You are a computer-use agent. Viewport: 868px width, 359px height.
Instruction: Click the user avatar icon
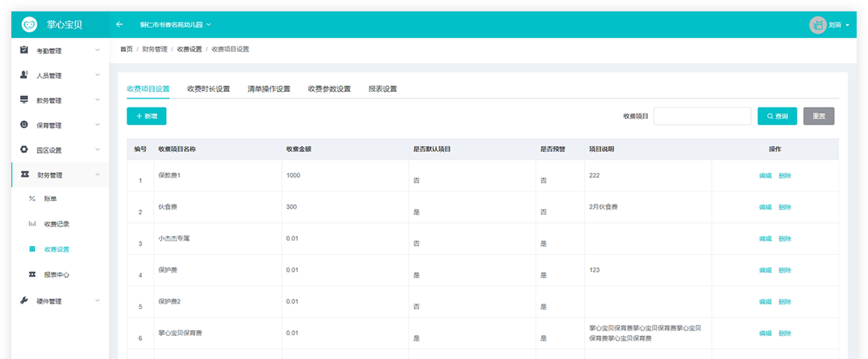817,25
